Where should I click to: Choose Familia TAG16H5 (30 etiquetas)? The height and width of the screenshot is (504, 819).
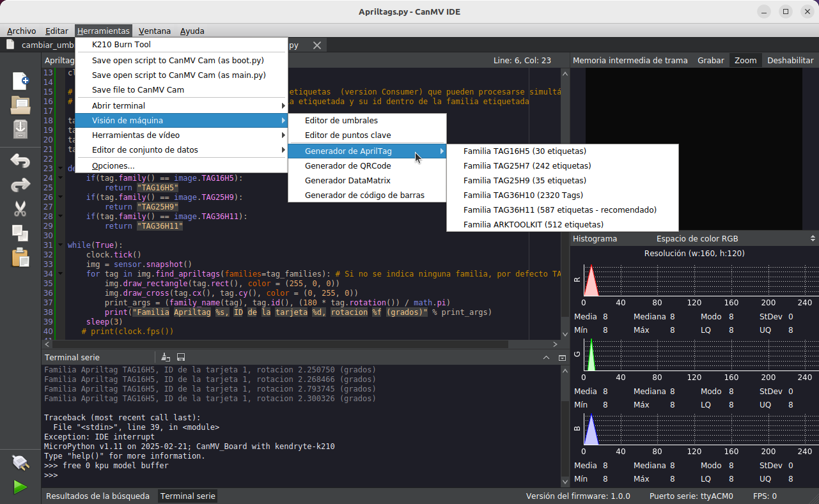point(563,151)
